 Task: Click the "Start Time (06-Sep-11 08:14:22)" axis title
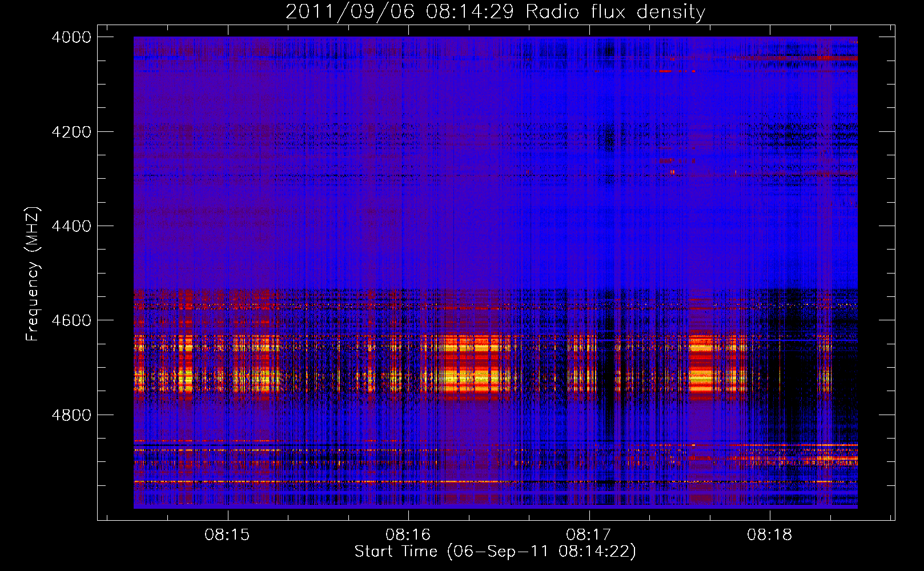495,552
